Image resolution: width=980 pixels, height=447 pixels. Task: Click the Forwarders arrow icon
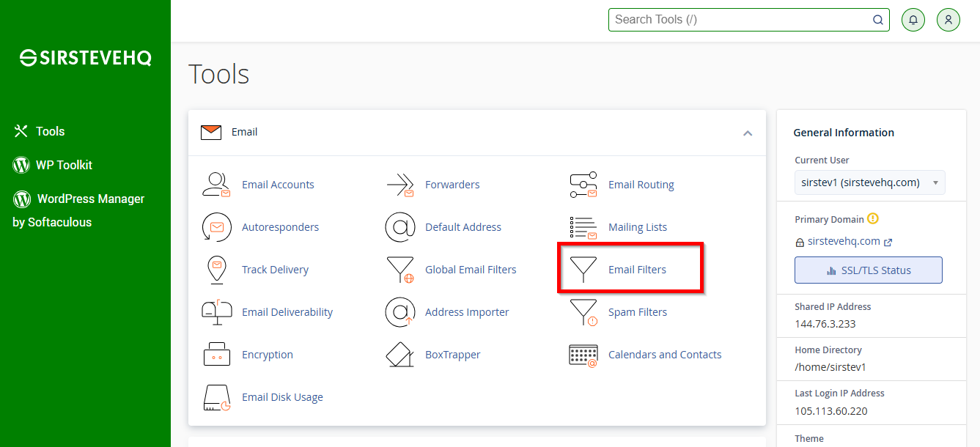tap(400, 185)
